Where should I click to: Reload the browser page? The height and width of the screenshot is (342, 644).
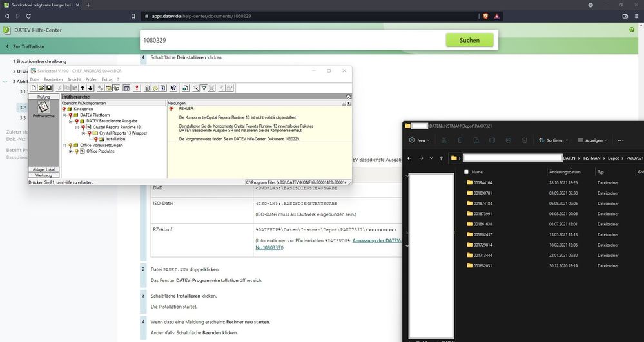(28, 16)
